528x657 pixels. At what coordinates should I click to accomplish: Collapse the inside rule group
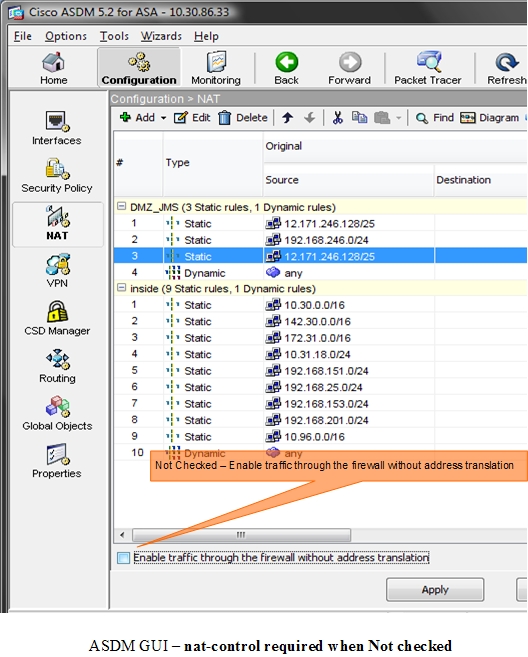pyautogui.click(x=122, y=288)
